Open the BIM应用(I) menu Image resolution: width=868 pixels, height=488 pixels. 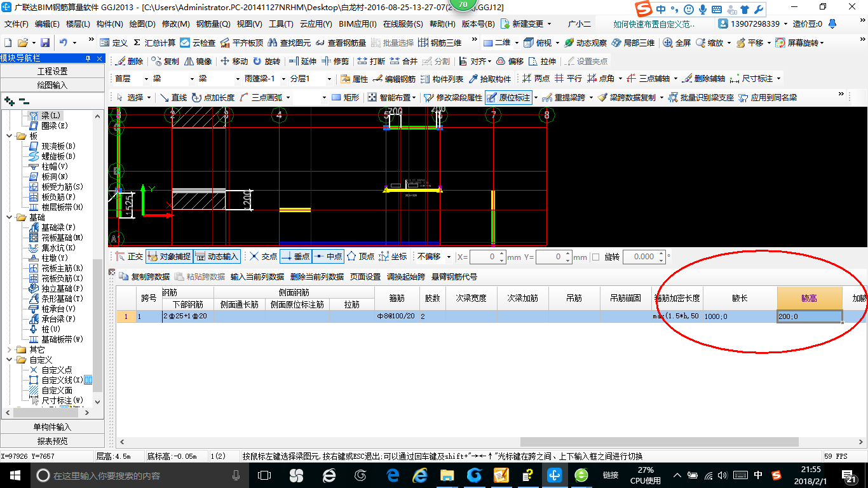coord(358,24)
